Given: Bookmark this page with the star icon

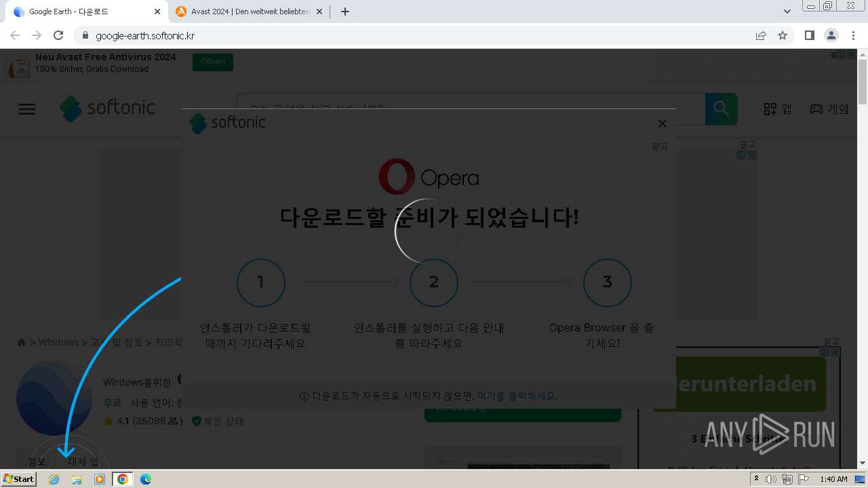Looking at the screenshot, I should [783, 35].
